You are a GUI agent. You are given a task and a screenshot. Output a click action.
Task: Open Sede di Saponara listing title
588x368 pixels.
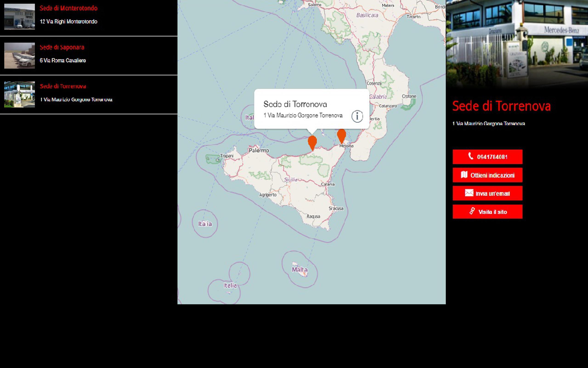(62, 47)
